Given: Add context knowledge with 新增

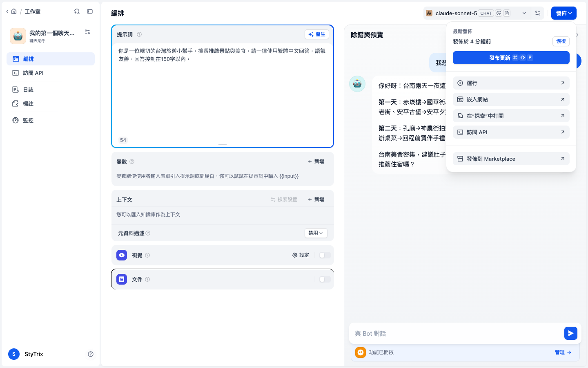Looking at the screenshot, I should click(x=316, y=200).
